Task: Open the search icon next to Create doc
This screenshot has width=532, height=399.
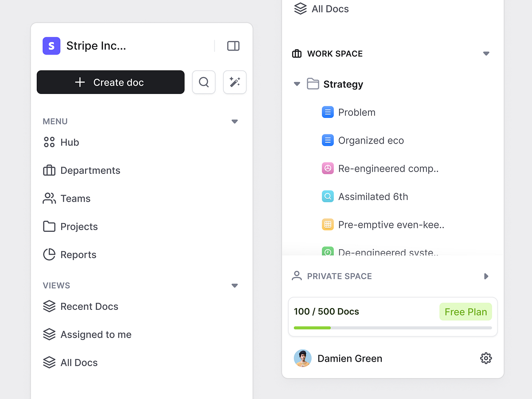Action: click(203, 82)
